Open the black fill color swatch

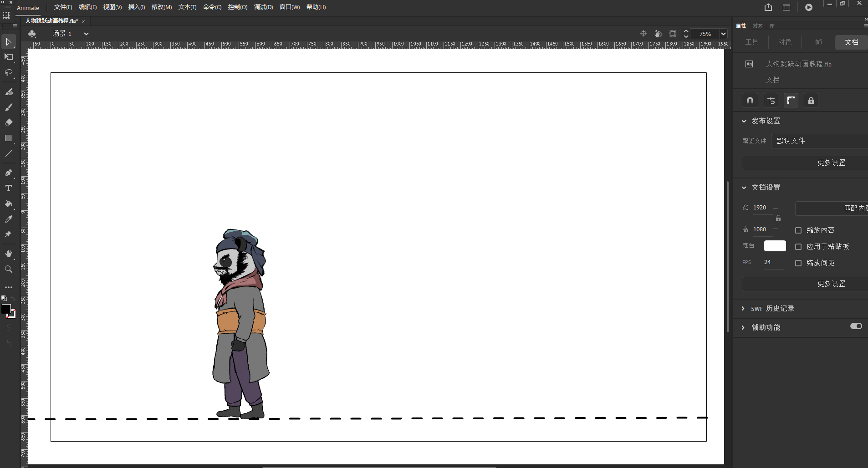[x=6, y=309]
